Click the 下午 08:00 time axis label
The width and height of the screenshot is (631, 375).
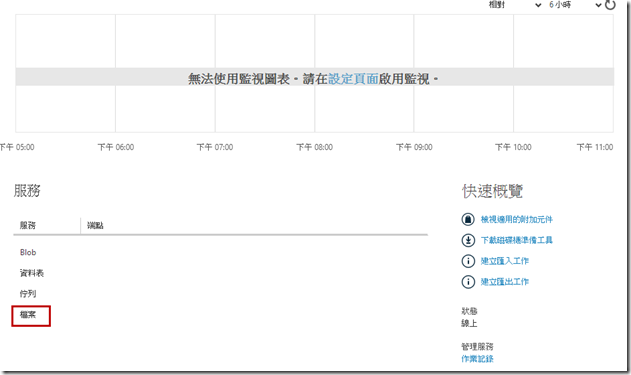315,147
